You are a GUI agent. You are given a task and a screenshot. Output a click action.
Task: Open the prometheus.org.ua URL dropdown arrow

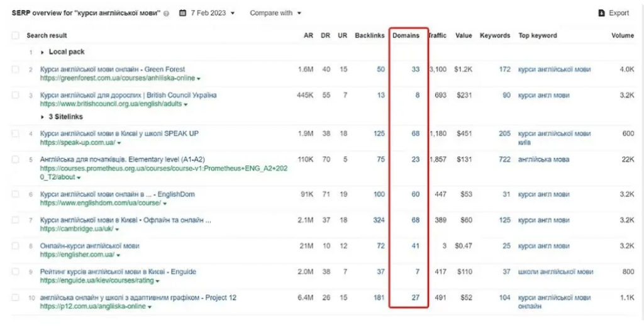pyautogui.click(x=79, y=177)
